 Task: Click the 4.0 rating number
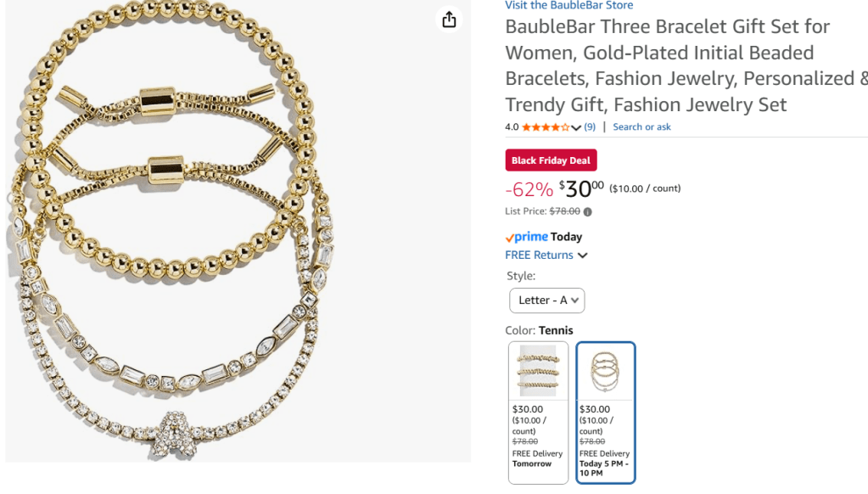pos(512,127)
